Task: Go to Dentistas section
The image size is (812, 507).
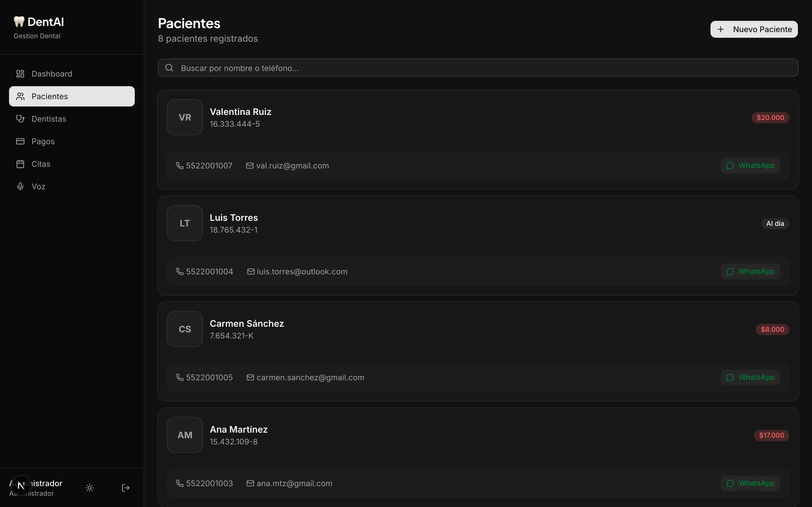Action: [49, 119]
